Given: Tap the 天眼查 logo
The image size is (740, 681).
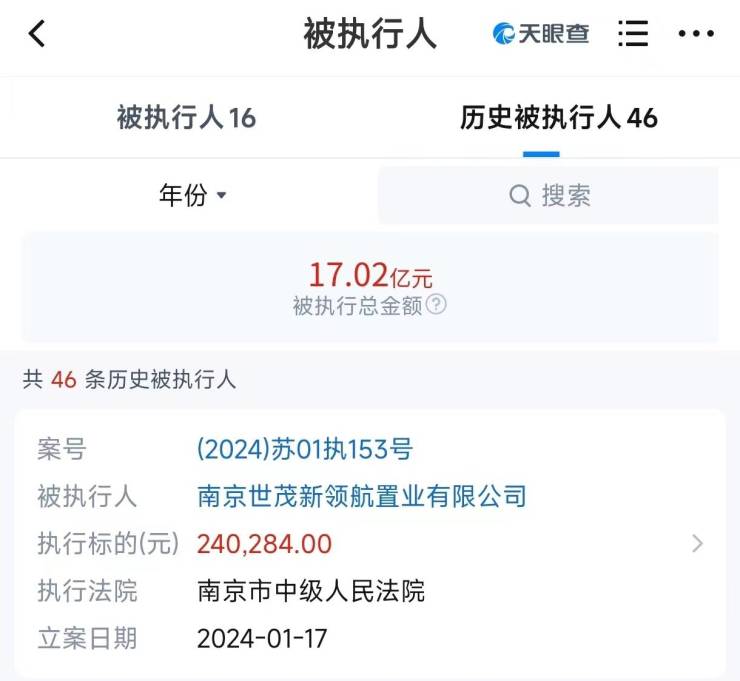Looking at the screenshot, I should point(540,34).
